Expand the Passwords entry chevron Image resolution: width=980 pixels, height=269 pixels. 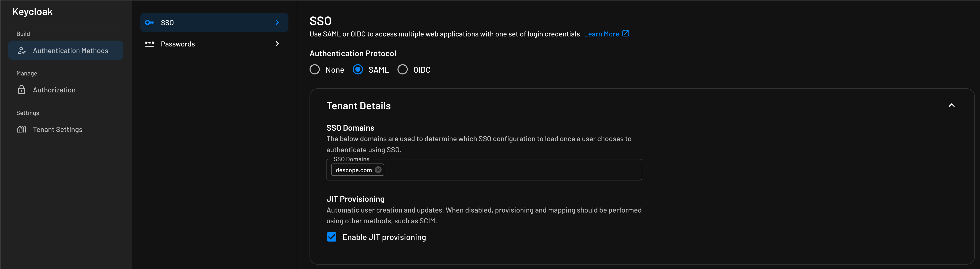click(277, 43)
